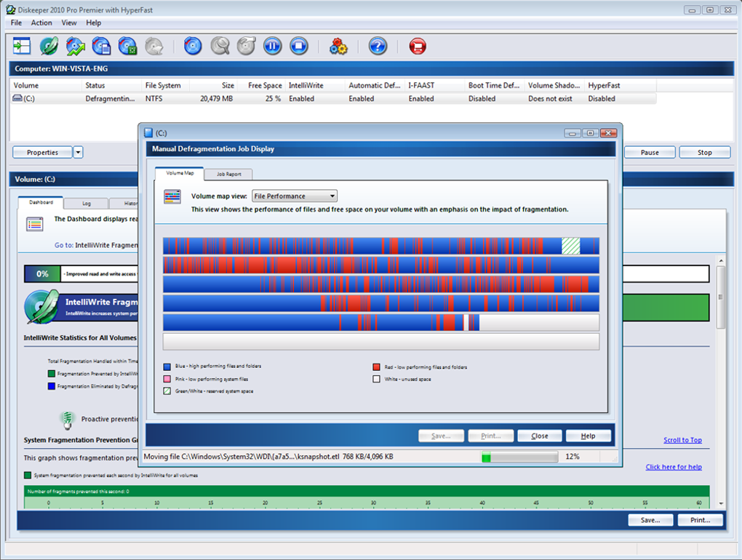Viewport: 742px width, 560px height.
Task: Click the blue high performing legend swatch
Action: pyautogui.click(x=167, y=367)
